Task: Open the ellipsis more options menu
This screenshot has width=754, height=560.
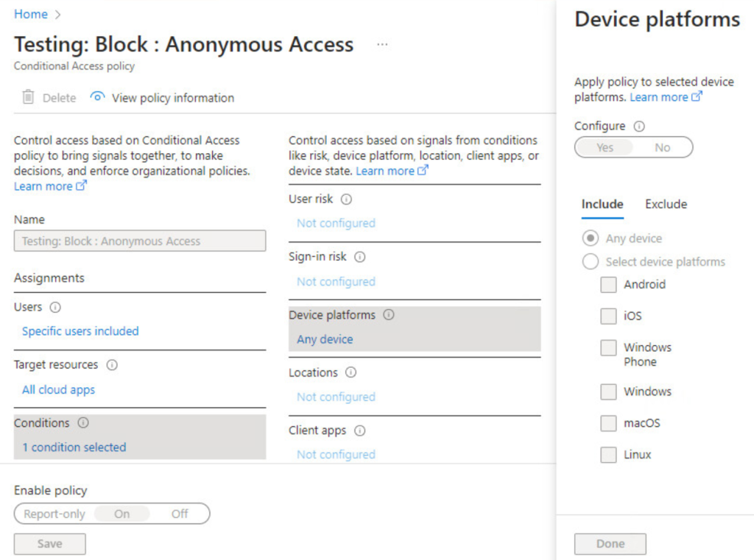Action: pyautogui.click(x=382, y=45)
